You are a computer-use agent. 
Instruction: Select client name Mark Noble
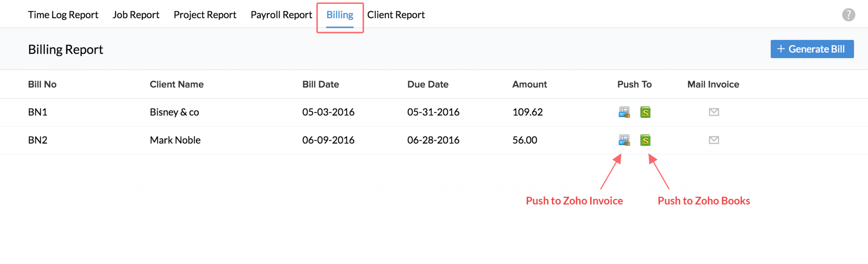click(175, 140)
